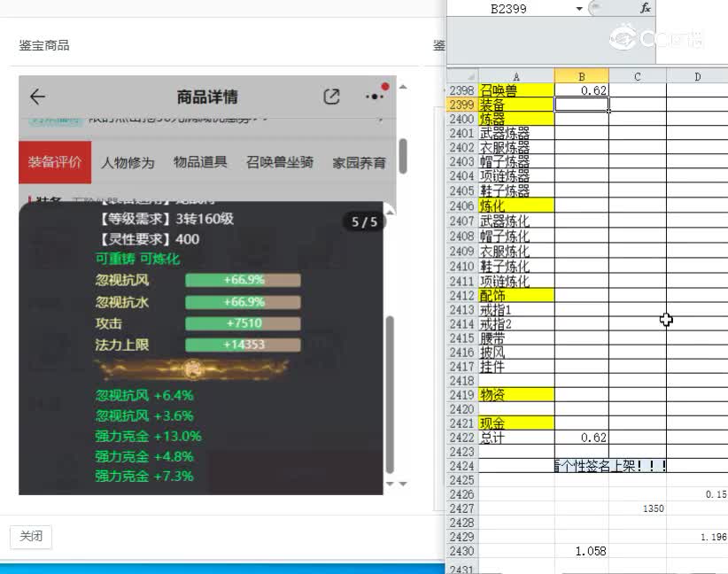Select Excel column A header

516,76
